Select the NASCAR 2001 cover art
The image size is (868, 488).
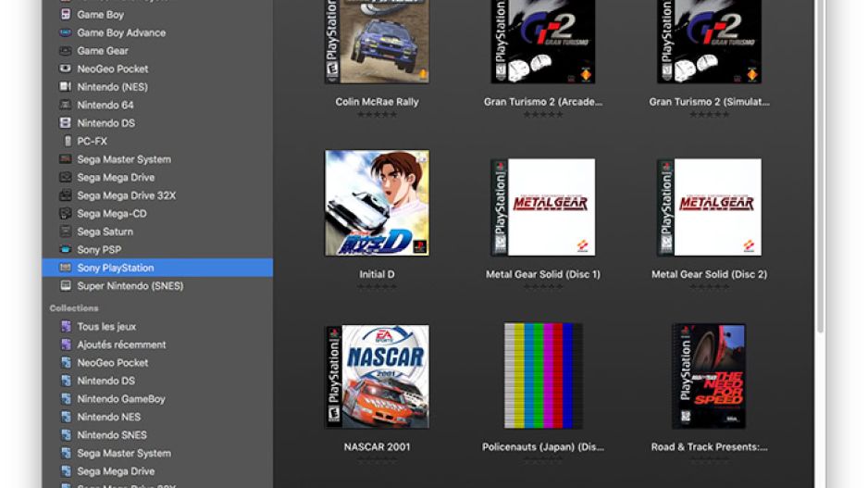[377, 376]
